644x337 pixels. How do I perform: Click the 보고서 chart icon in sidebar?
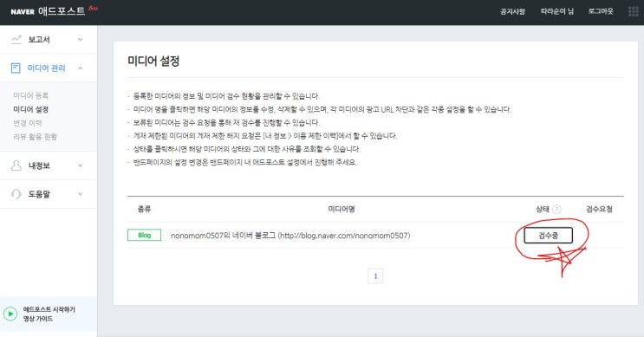16,39
